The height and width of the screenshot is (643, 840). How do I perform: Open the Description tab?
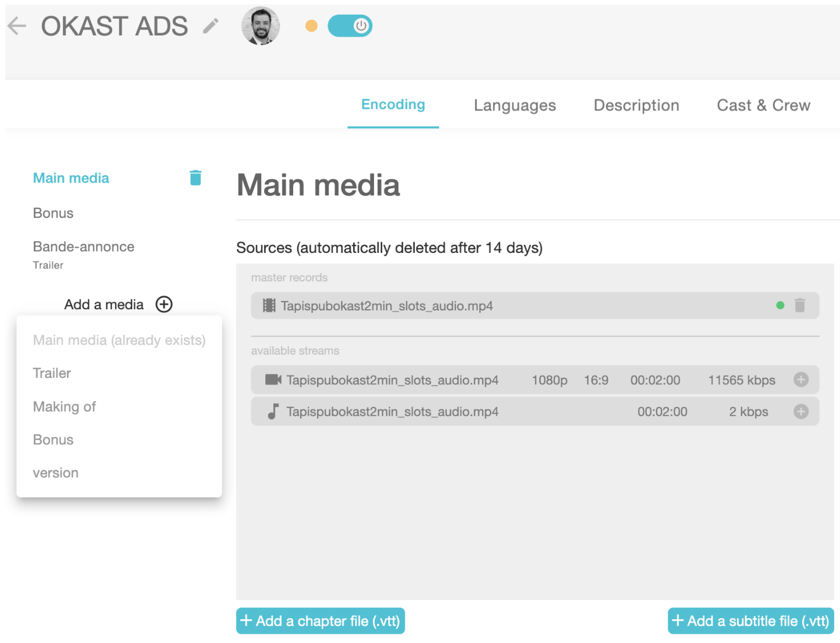coord(636,105)
